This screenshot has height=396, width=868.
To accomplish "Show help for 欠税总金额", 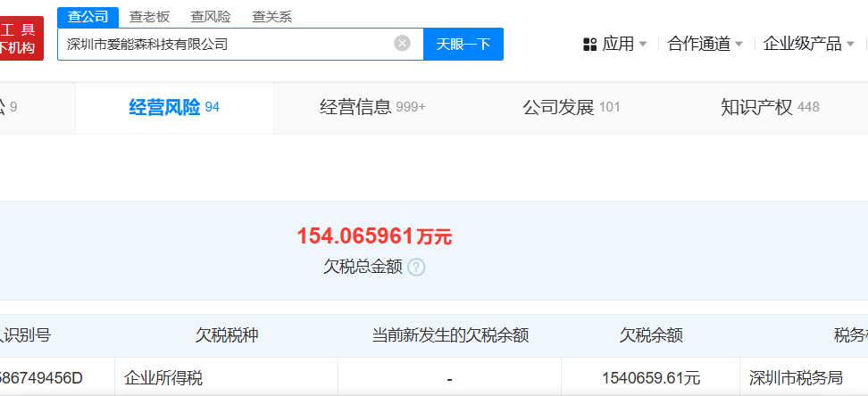I will [x=416, y=268].
